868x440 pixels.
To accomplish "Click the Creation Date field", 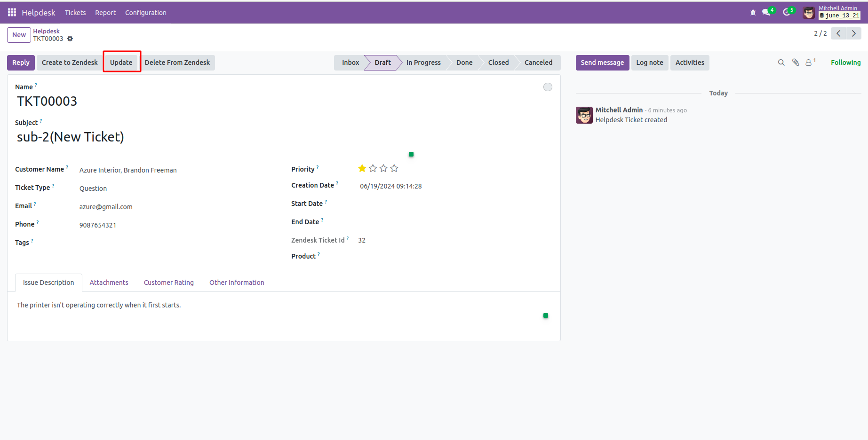I will click(455, 186).
